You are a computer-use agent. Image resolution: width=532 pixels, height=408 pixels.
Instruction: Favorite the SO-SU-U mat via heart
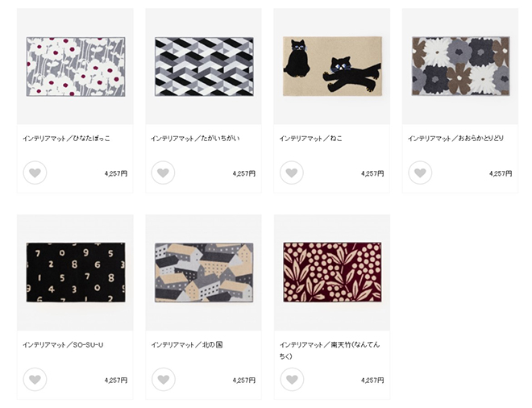[35, 379]
